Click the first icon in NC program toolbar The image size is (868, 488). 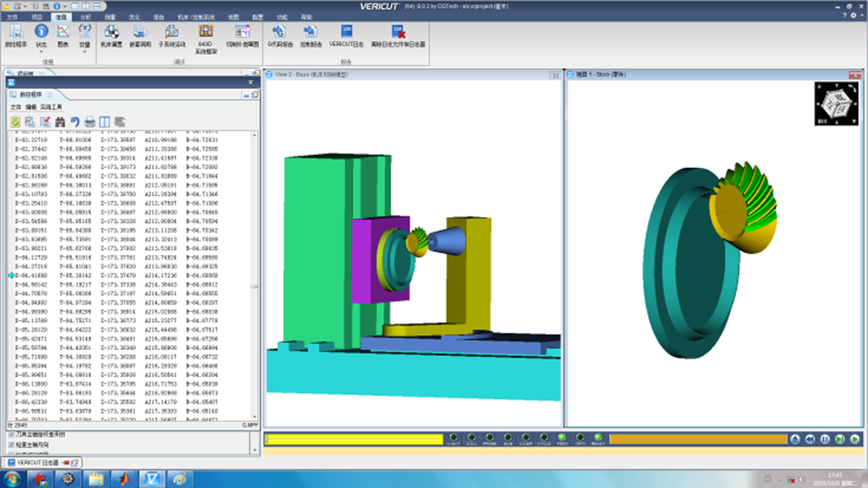(x=15, y=121)
